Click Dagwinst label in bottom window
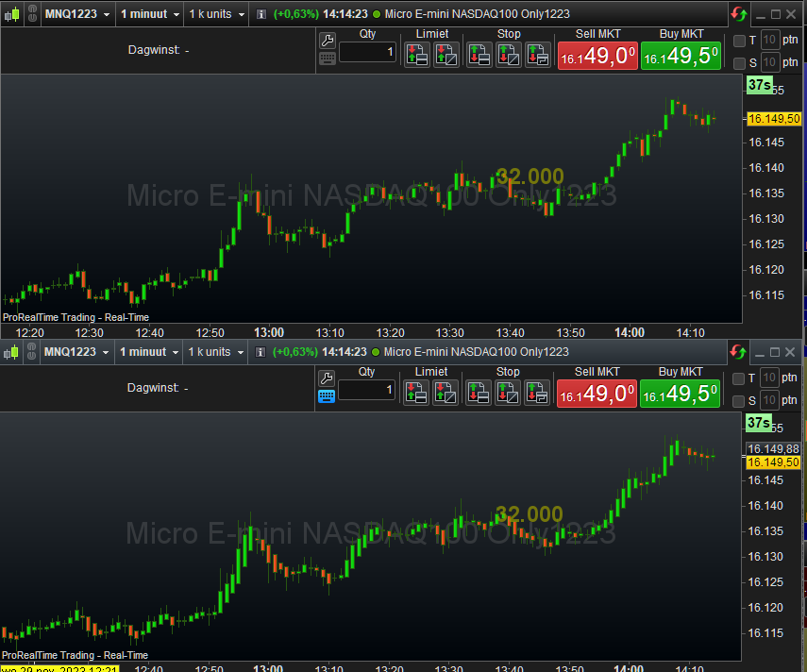This screenshot has width=807, height=672. [153, 388]
